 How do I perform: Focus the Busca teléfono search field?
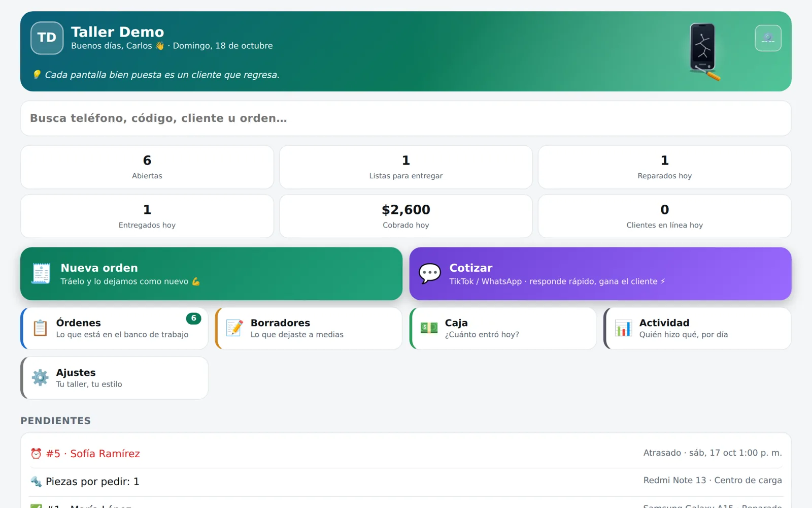(x=406, y=118)
